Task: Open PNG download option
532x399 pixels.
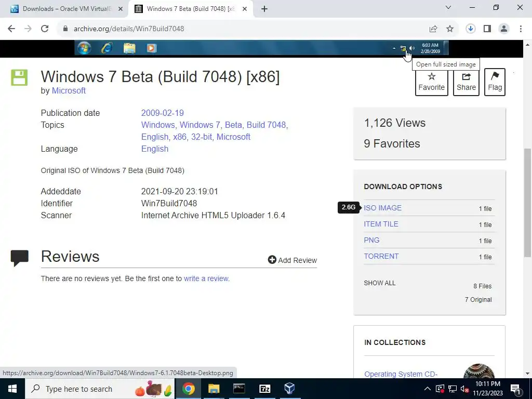Action: [x=371, y=240]
